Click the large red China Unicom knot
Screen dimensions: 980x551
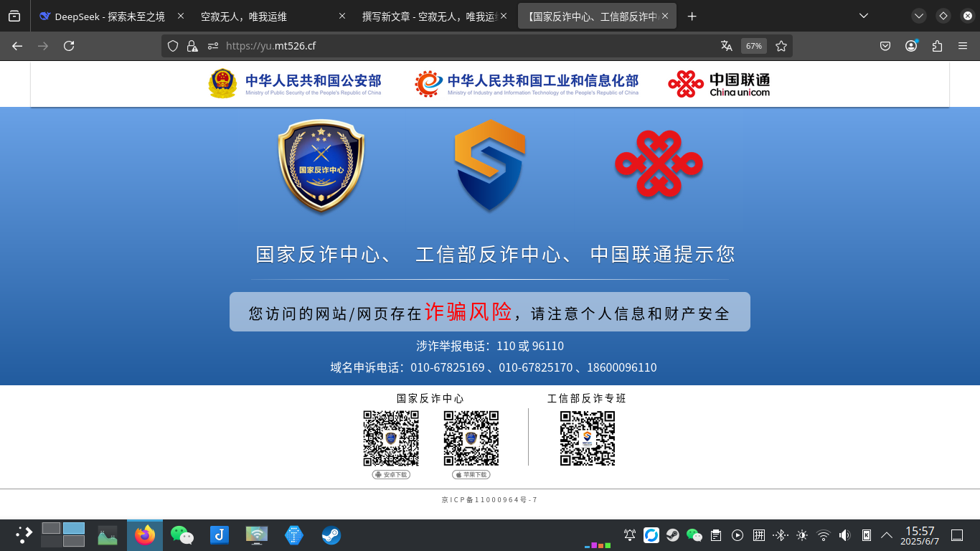(659, 164)
